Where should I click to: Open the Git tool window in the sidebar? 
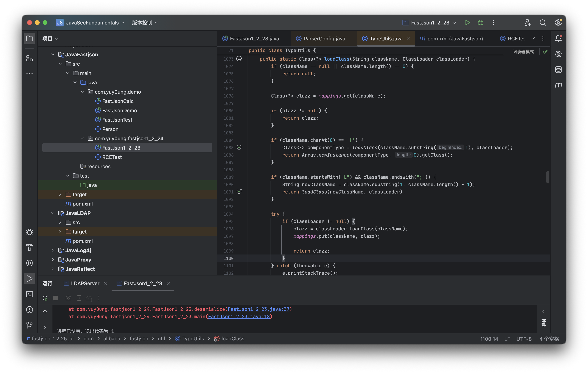[x=29, y=325]
